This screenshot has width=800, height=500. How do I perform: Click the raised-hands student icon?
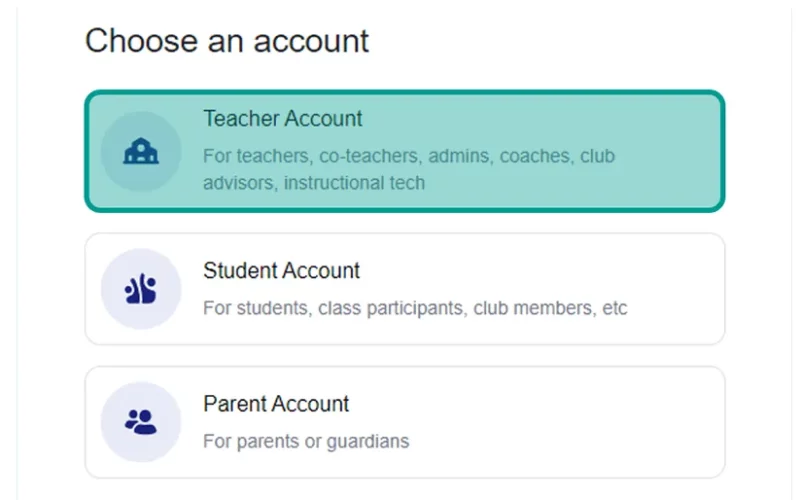(x=140, y=289)
